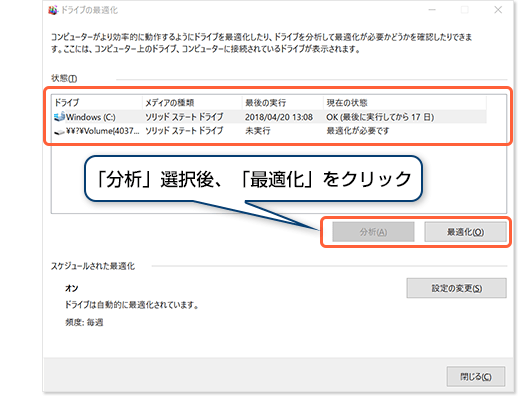Click the 最適化が必要です status cell

tap(358, 131)
